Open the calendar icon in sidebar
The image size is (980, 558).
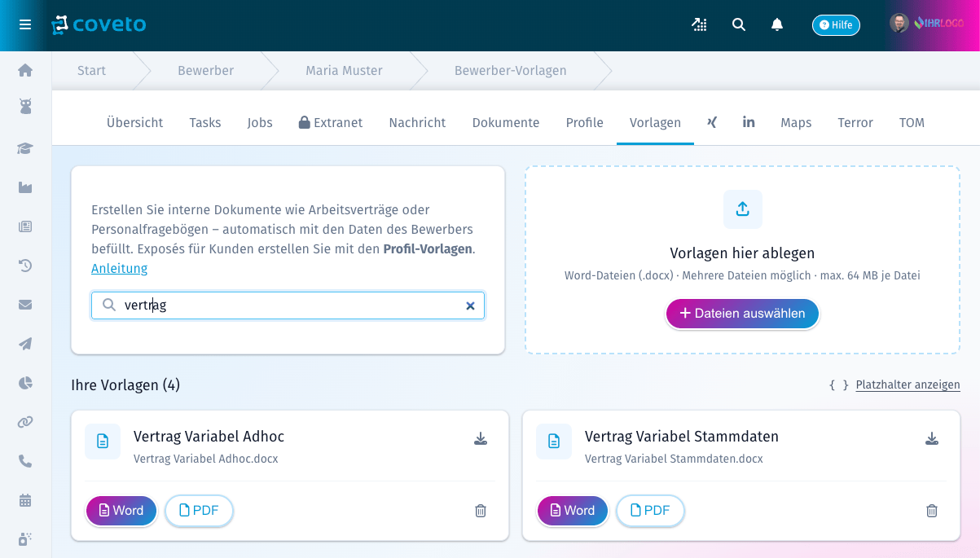25,500
